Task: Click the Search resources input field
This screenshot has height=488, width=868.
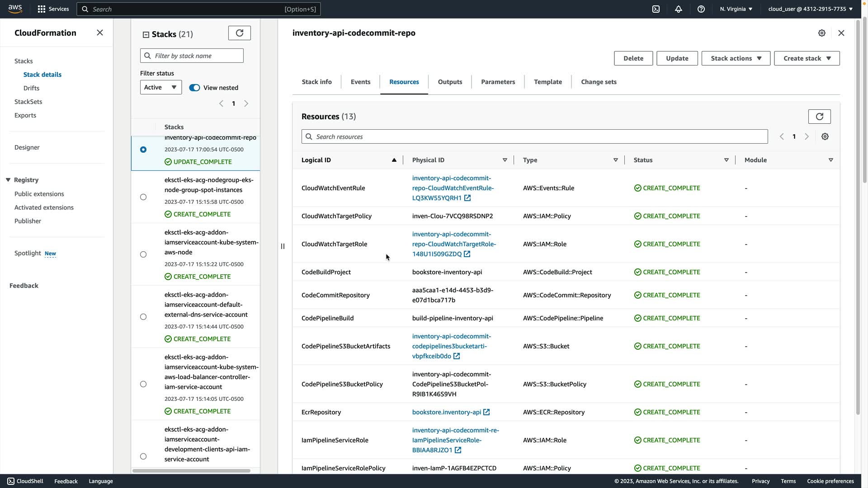Action: click(x=534, y=136)
